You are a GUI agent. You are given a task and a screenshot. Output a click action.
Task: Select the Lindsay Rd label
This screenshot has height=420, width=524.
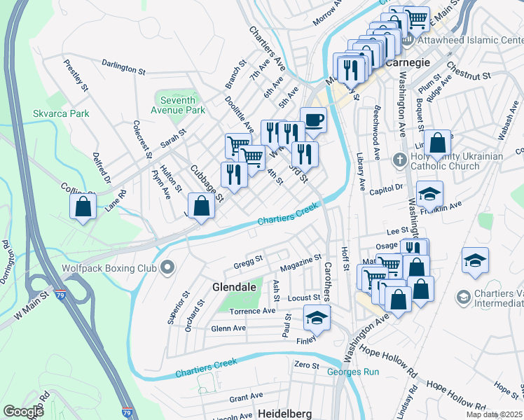point(408,402)
